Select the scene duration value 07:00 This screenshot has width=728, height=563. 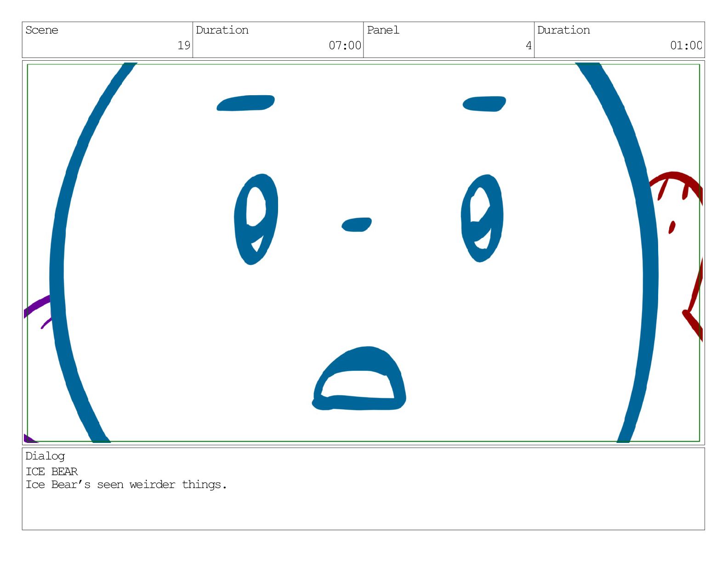point(345,45)
